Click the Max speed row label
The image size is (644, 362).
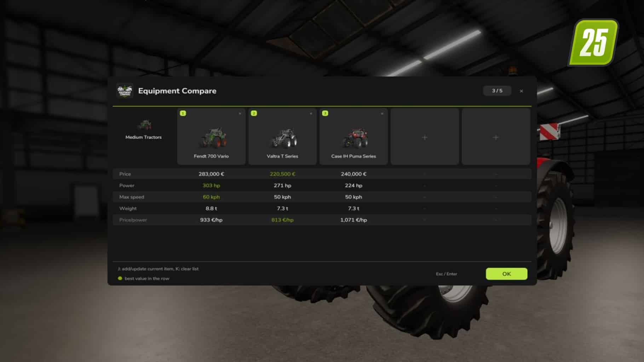(132, 197)
